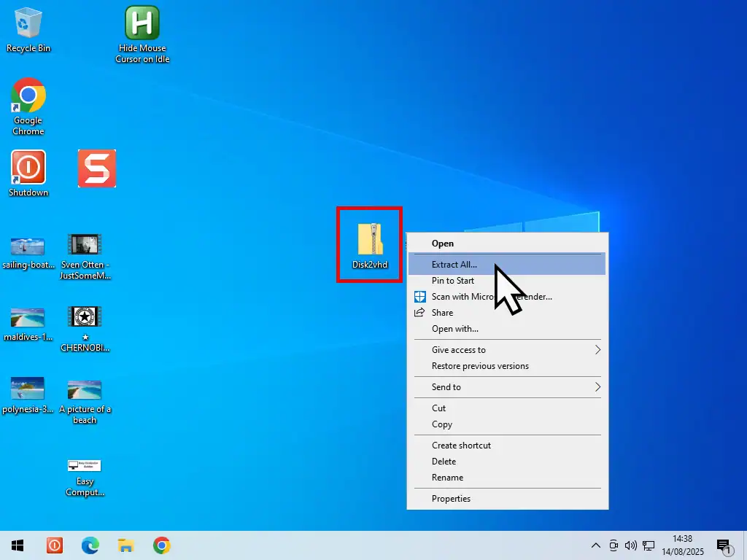
Task: Open the Recycle Bin desktop icon
Action: [x=28, y=24]
